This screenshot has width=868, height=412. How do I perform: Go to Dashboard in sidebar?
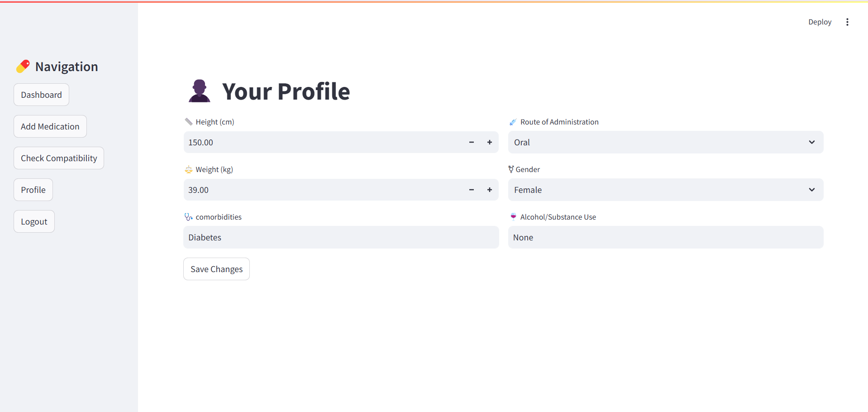41,95
